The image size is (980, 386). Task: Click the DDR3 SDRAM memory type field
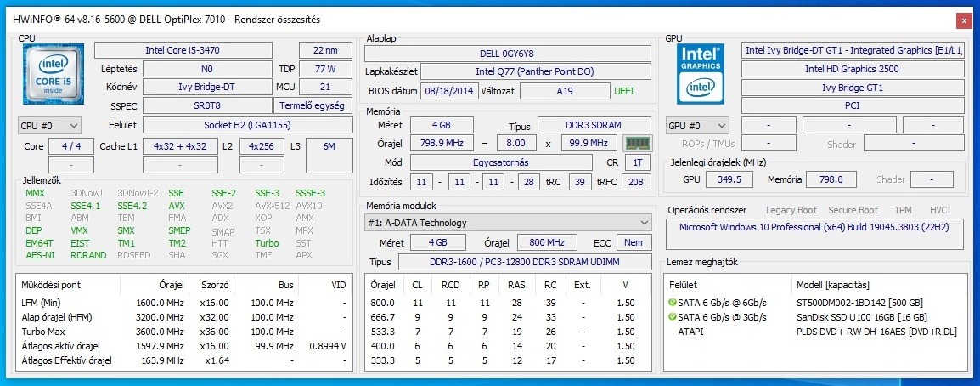[594, 125]
